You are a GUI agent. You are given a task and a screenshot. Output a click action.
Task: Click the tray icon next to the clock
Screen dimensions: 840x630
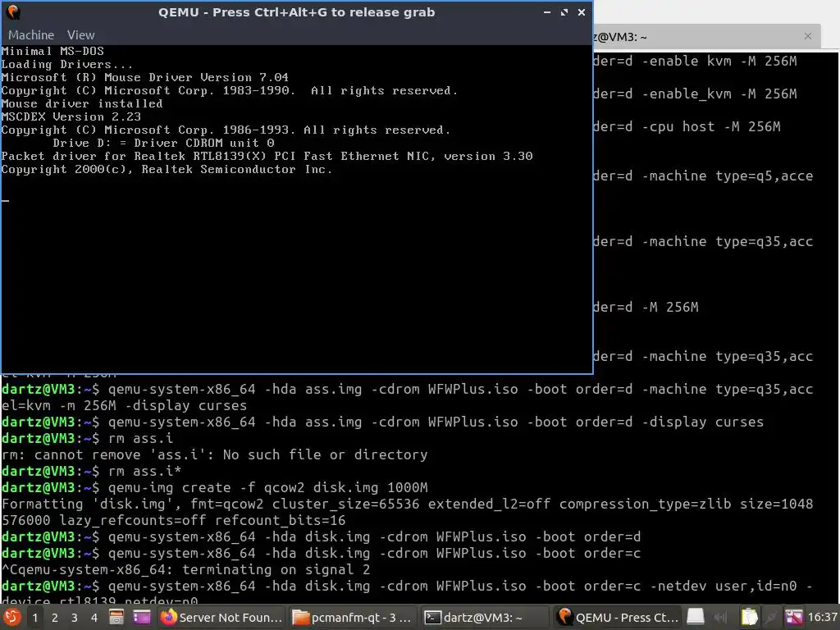point(794,617)
